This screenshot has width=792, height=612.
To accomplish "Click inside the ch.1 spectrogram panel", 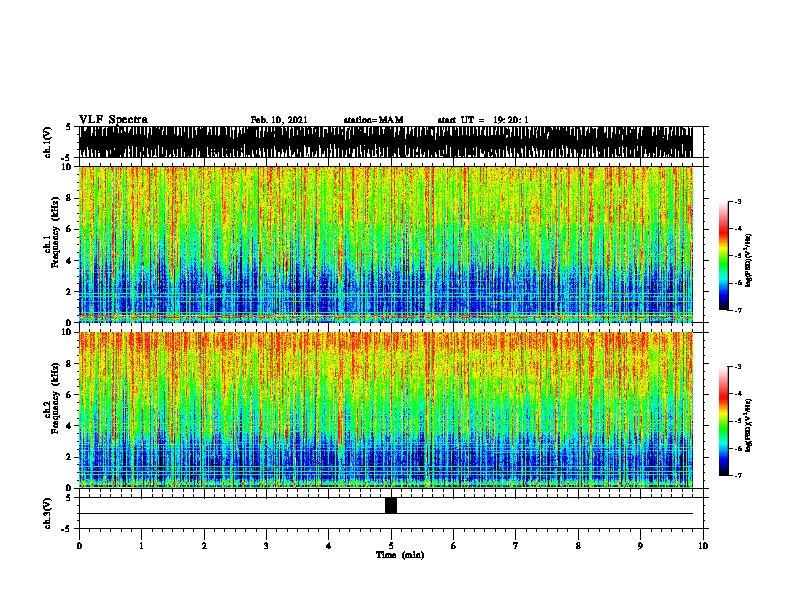I will tap(386, 244).
